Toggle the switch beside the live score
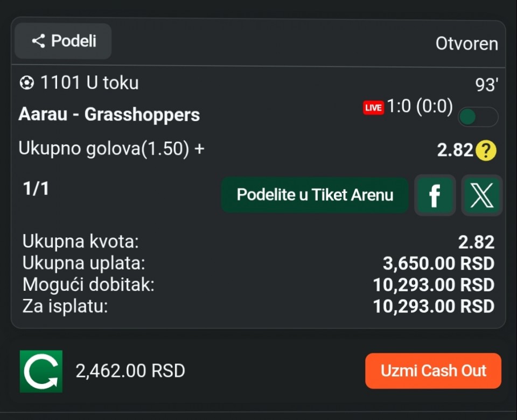 (x=478, y=117)
